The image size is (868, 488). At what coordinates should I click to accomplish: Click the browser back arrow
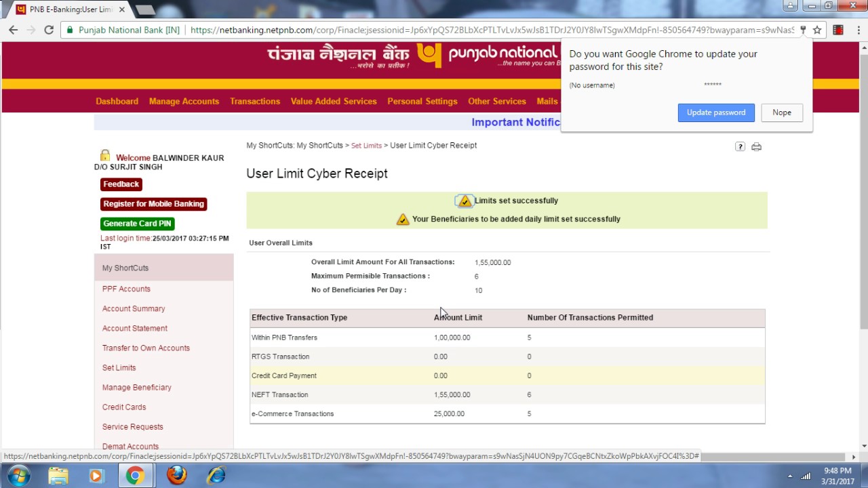[13, 30]
